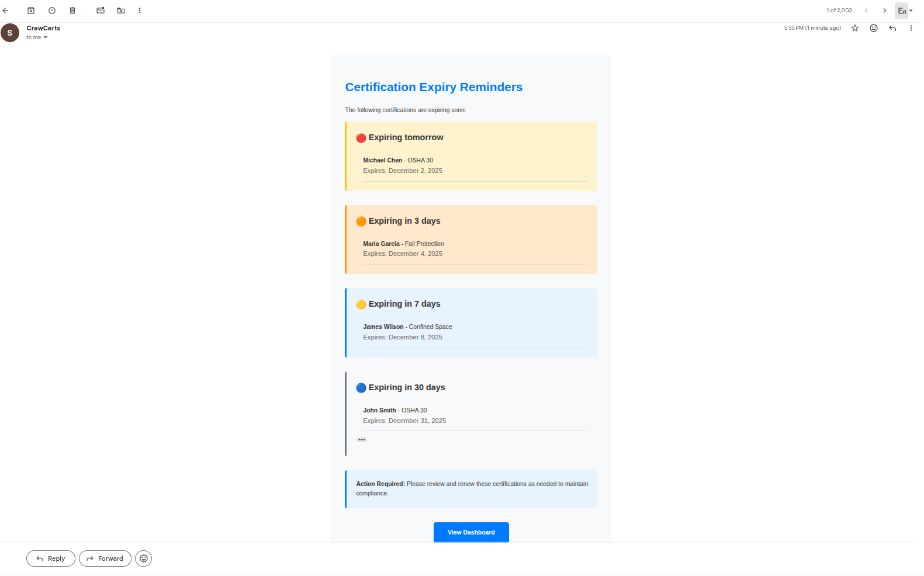The image size is (924, 576).
Task: Click the Reply button at bottom
Action: click(x=51, y=558)
